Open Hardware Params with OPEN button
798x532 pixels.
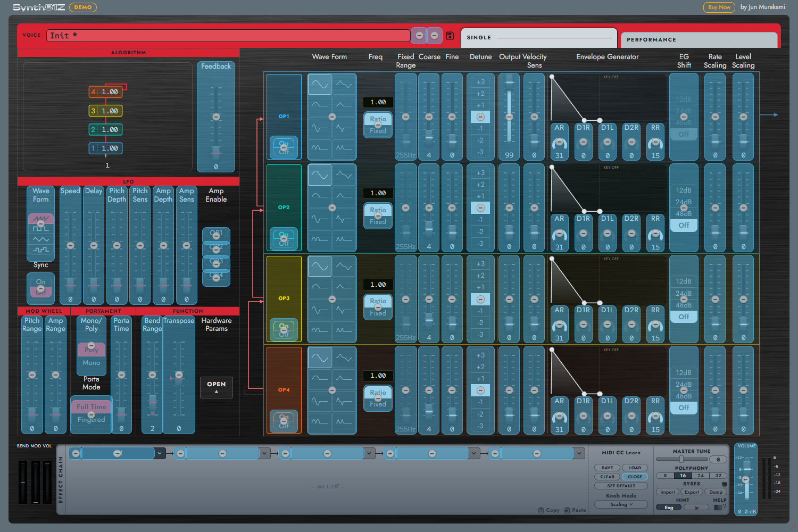pos(217,387)
